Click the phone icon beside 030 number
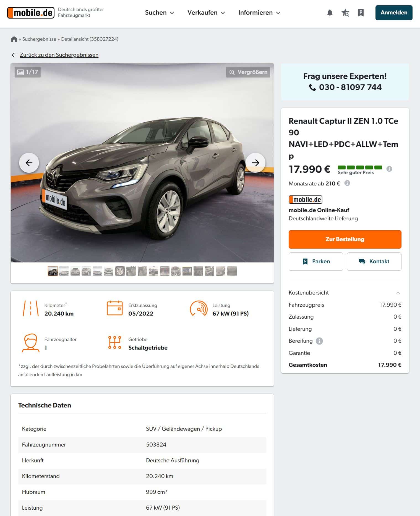This screenshot has width=420, height=516. click(312, 87)
